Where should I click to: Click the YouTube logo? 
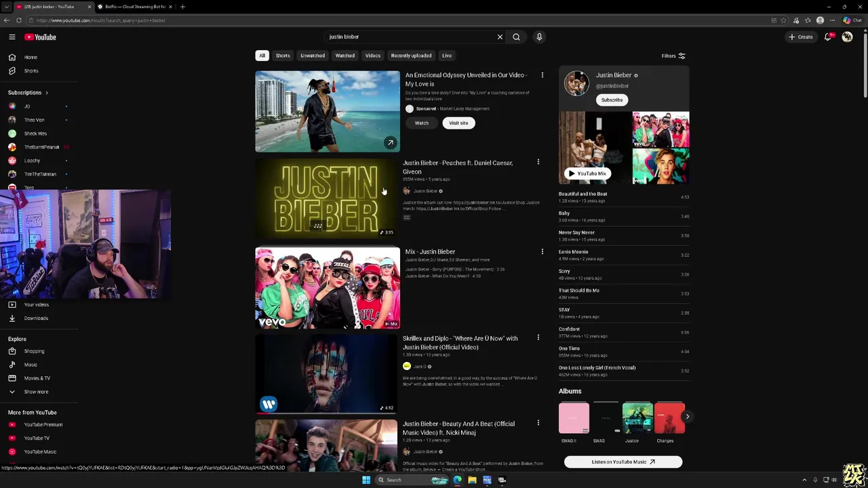point(40,37)
